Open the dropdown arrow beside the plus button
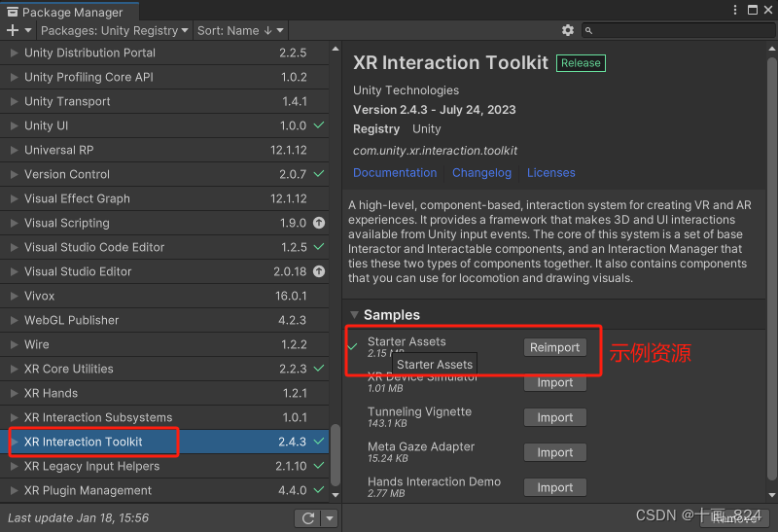The width and height of the screenshot is (778, 532). pos(28,31)
